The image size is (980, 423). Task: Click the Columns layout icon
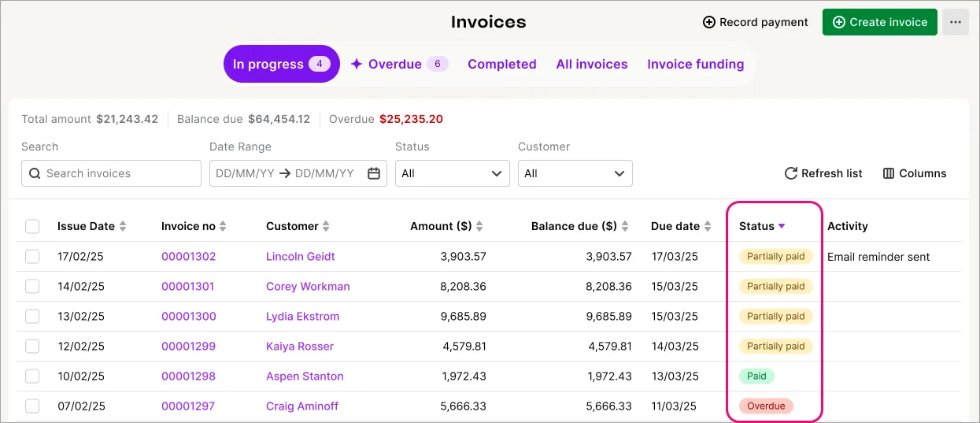coord(889,173)
